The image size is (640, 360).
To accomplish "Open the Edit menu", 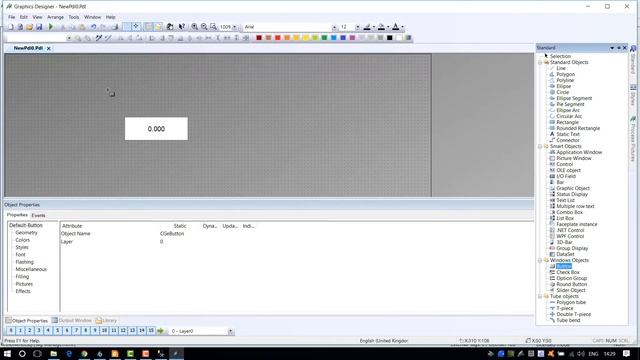I will [24, 17].
